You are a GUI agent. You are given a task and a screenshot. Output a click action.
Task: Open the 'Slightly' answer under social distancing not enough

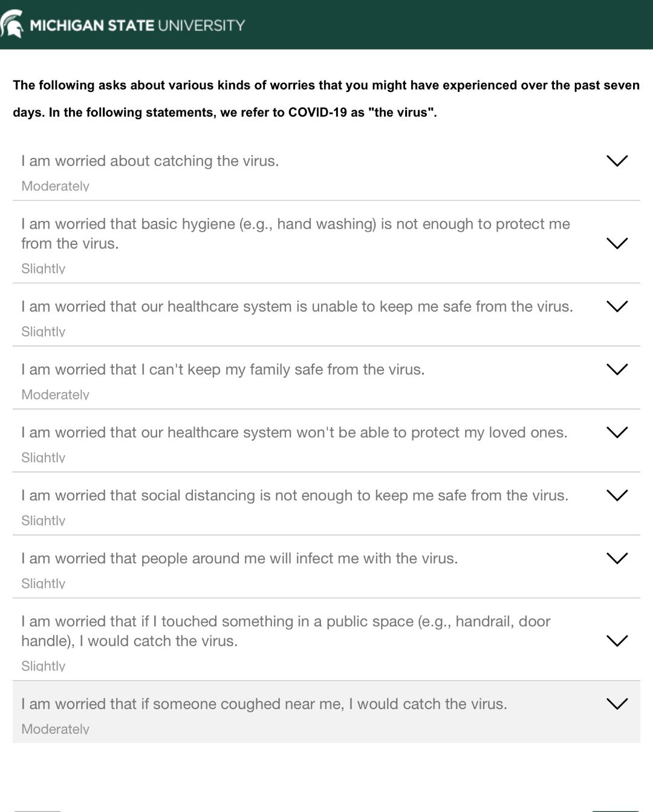pos(44,520)
